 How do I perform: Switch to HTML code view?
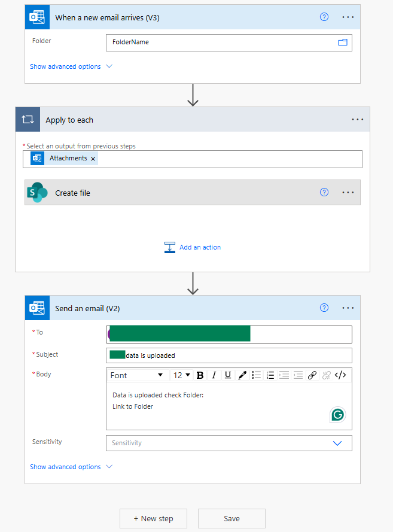[x=340, y=375]
